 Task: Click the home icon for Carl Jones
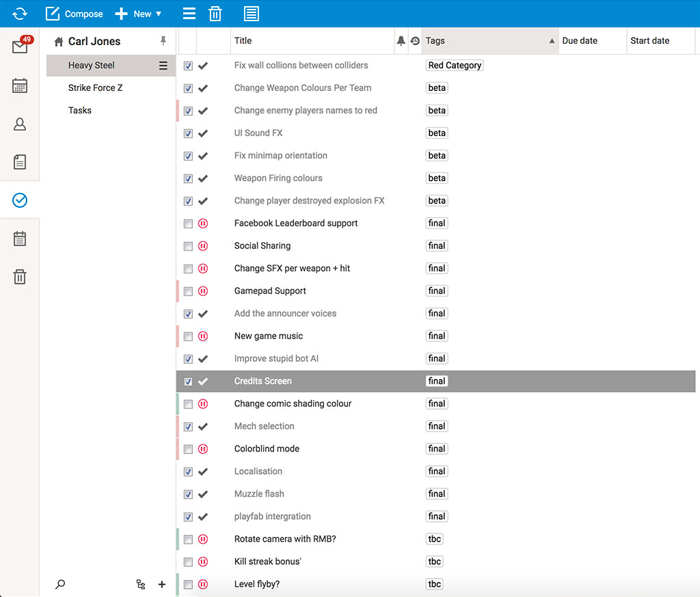pyautogui.click(x=59, y=42)
